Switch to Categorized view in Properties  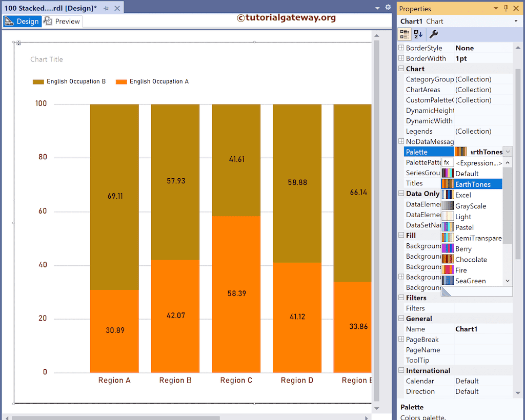coord(405,34)
